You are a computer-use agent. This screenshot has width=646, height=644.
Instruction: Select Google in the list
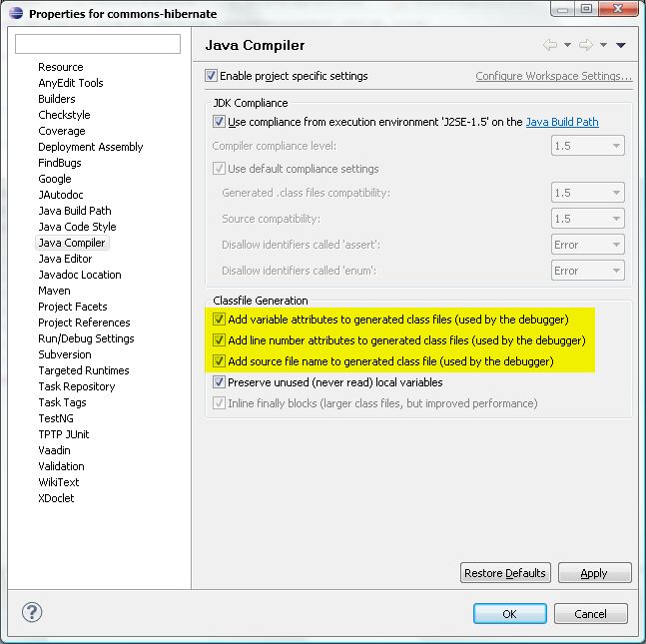pos(54,179)
